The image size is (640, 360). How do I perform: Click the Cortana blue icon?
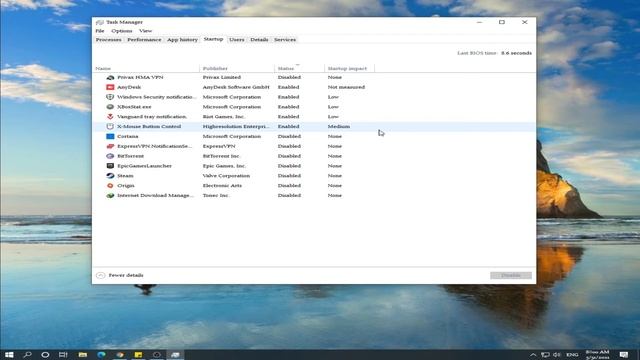pyautogui.click(x=110, y=136)
